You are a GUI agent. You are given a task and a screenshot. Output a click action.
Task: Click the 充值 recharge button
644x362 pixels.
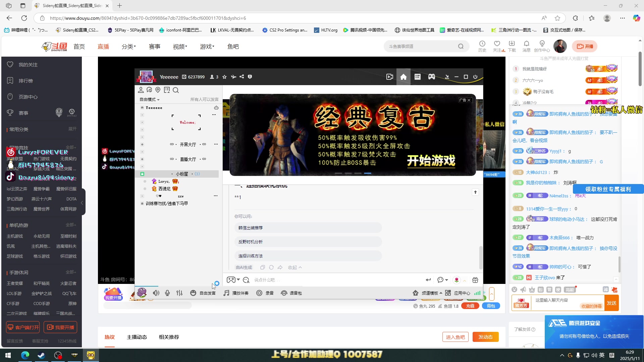[x=470, y=306]
